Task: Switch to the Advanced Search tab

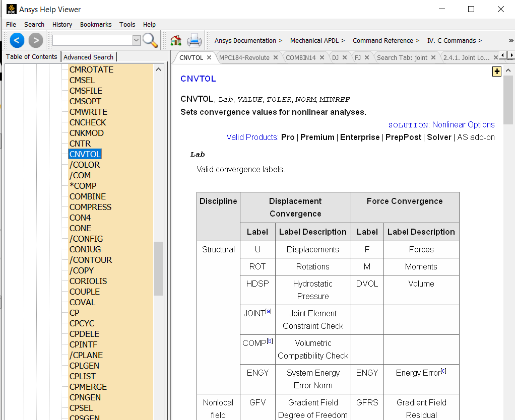Action: [x=88, y=57]
